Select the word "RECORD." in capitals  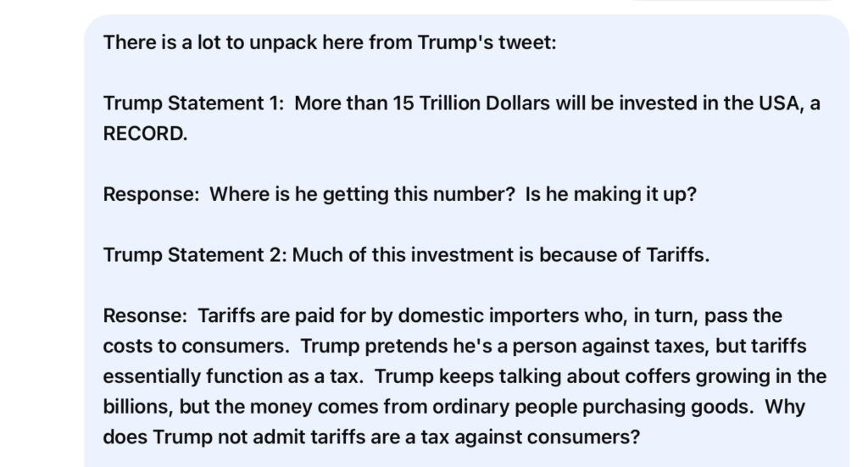point(145,134)
